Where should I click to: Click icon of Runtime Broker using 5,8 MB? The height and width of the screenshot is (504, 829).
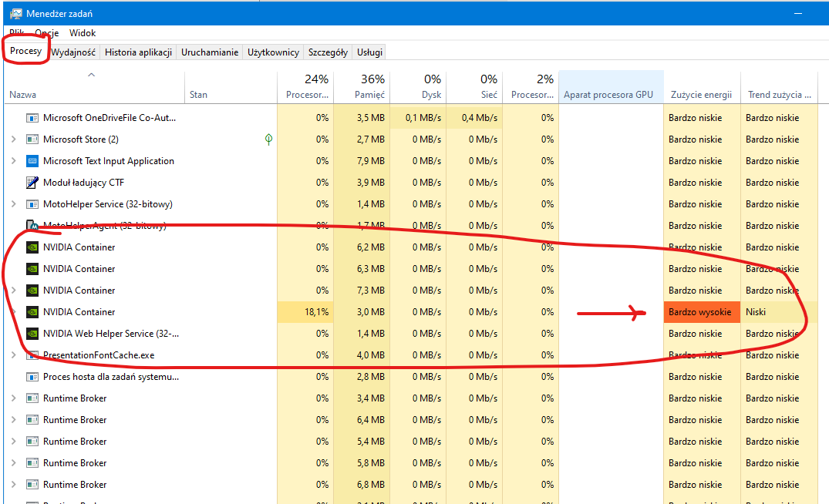(32, 463)
